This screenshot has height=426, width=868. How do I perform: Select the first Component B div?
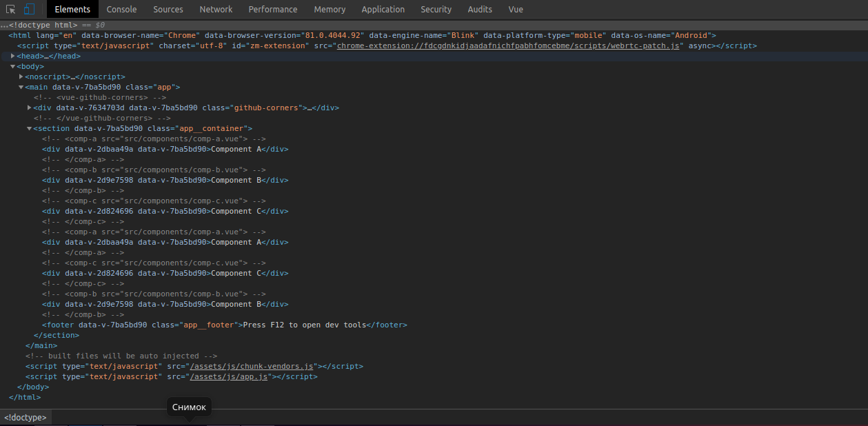click(165, 180)
